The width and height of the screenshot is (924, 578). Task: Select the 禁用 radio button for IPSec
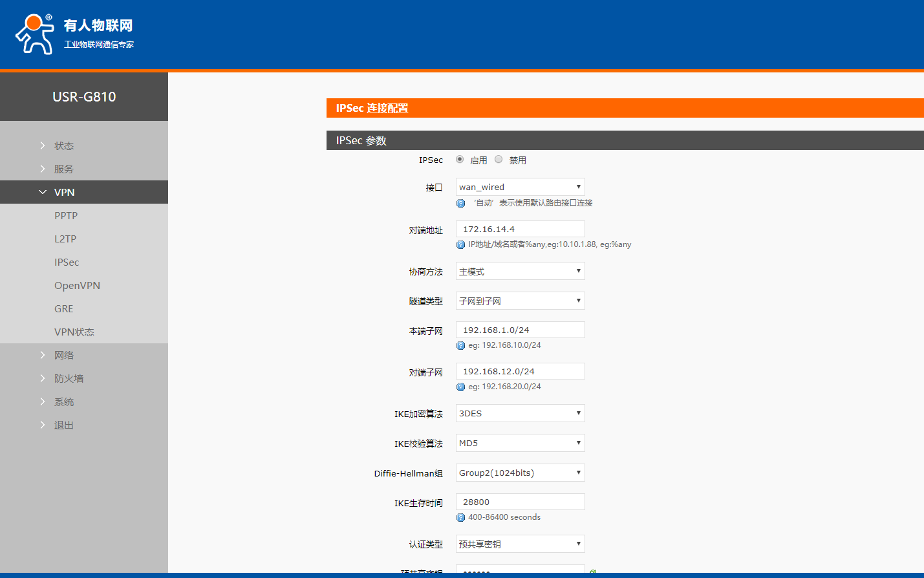[x=499, y=159]
